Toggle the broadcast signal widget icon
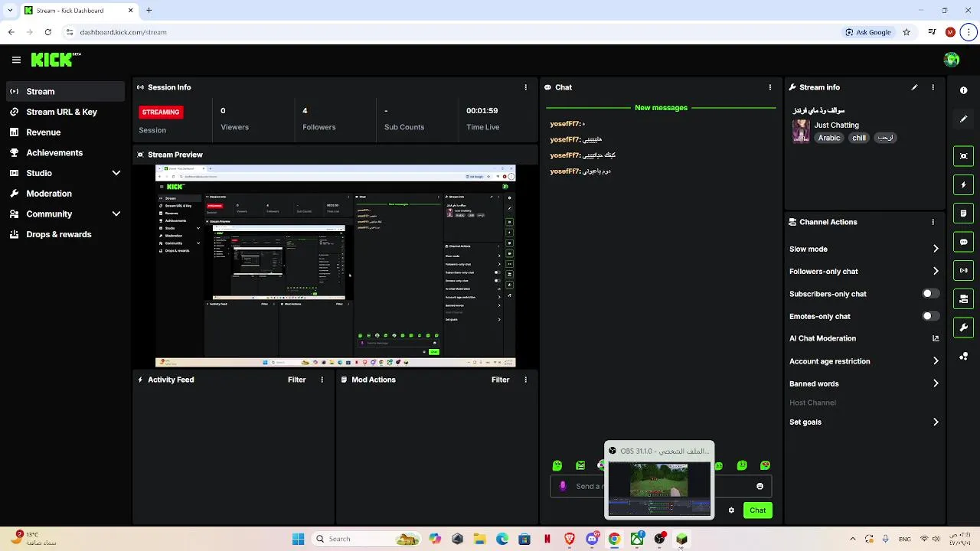This screenshot has height=551, width=980. pos(963,270)
